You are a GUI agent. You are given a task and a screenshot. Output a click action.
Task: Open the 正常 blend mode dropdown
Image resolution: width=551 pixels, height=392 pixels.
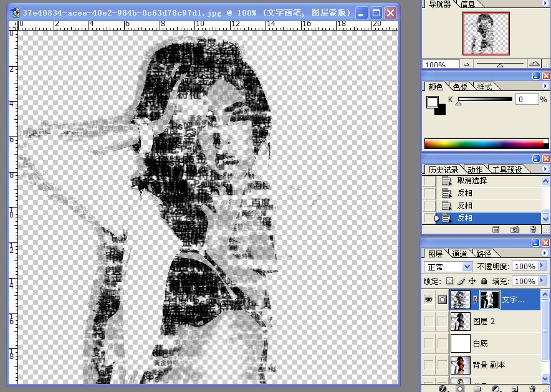(448, 267)
